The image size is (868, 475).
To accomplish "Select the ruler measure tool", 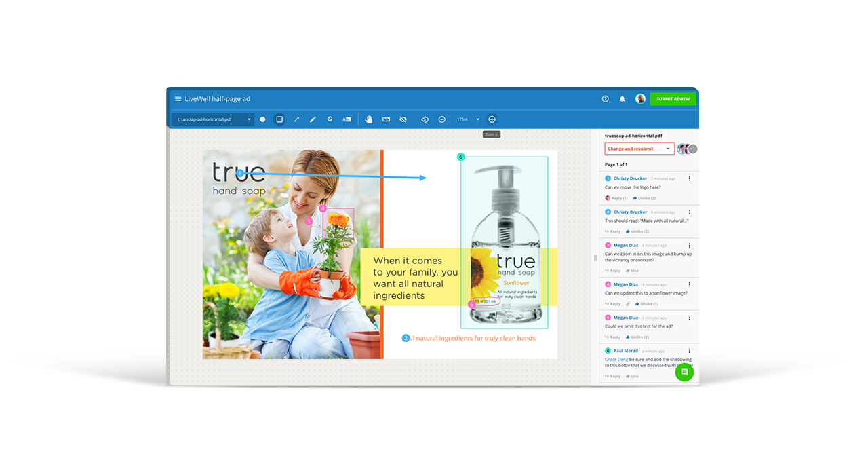I will 387,119.
